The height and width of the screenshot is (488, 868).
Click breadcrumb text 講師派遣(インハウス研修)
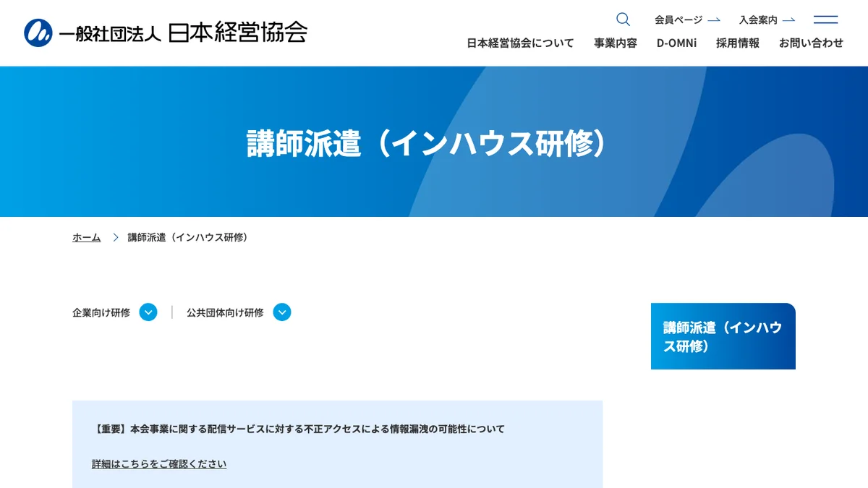click(x=188, y=237)
